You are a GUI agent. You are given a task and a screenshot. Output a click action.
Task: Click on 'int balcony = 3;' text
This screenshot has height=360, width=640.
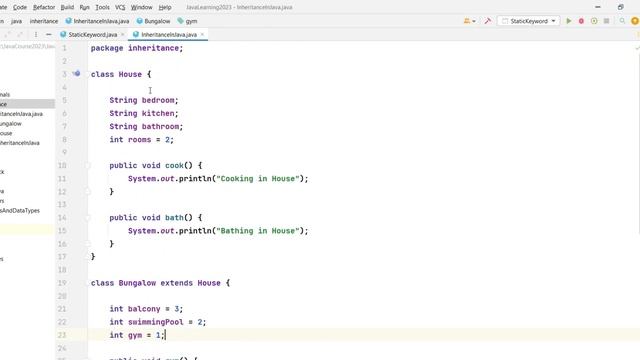(x=146, y=309)
